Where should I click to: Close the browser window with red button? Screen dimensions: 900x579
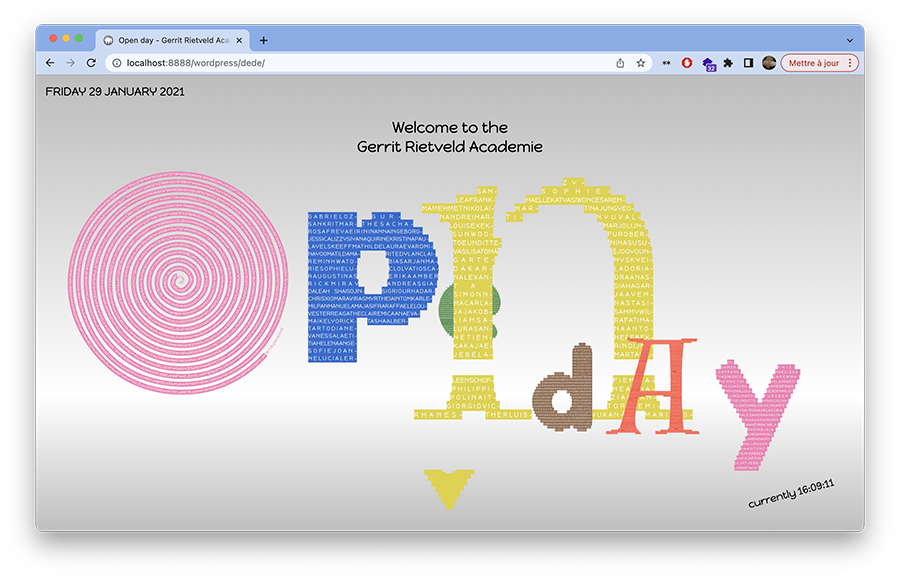coord(53,38)
